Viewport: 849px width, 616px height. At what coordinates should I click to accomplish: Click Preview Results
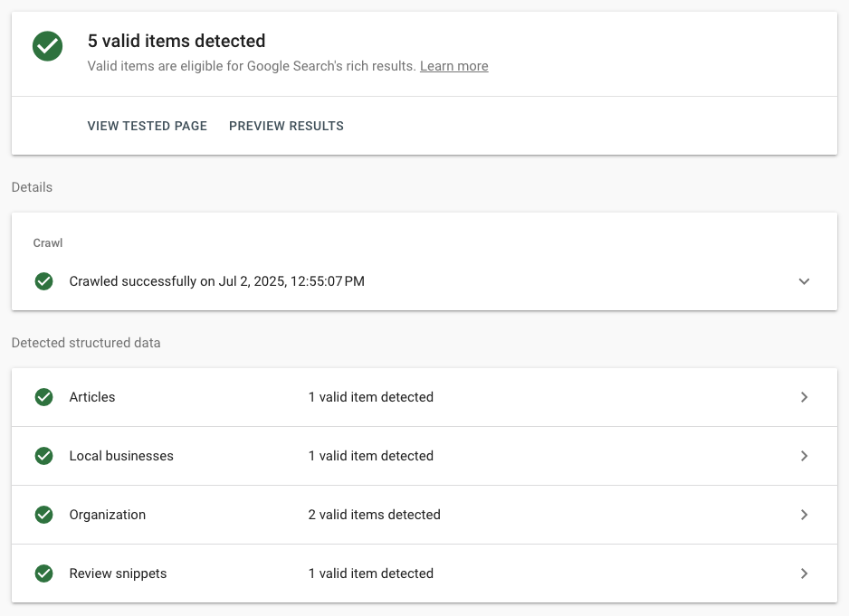(286, 126)
